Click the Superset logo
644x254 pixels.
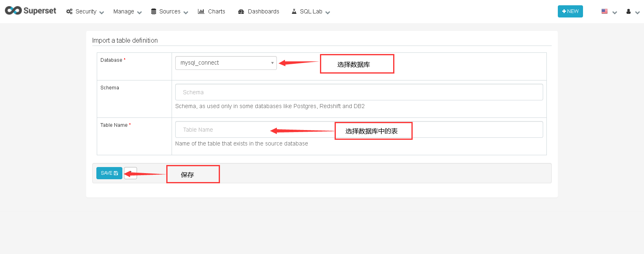point(30,11)
